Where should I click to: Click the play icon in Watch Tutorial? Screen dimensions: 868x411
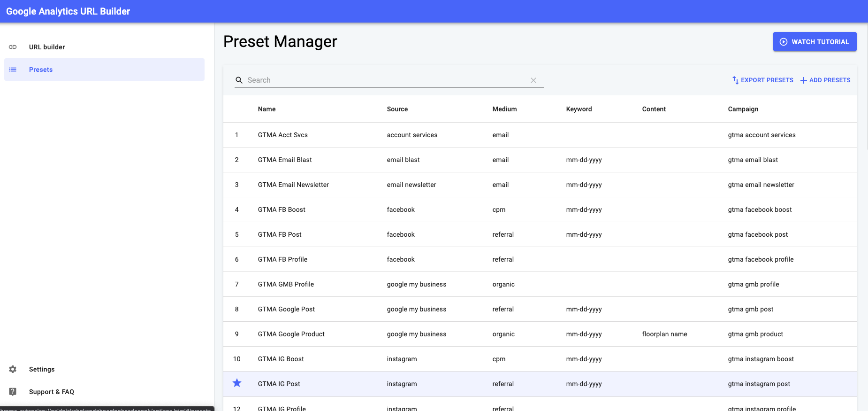(783, 42)
